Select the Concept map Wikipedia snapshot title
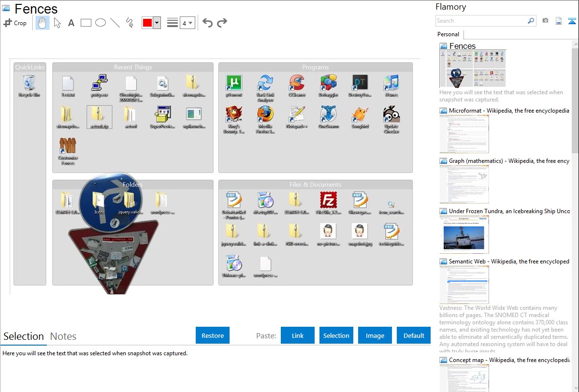 pos(509,360)
